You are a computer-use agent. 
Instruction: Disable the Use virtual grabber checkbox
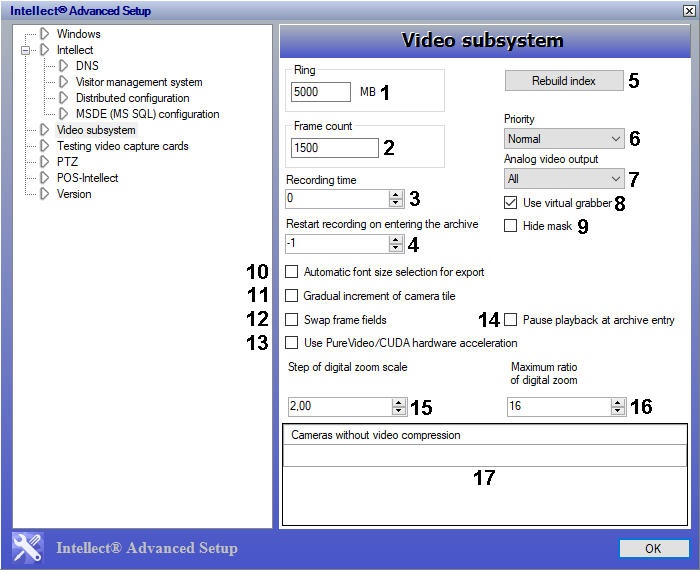(511, 203)
